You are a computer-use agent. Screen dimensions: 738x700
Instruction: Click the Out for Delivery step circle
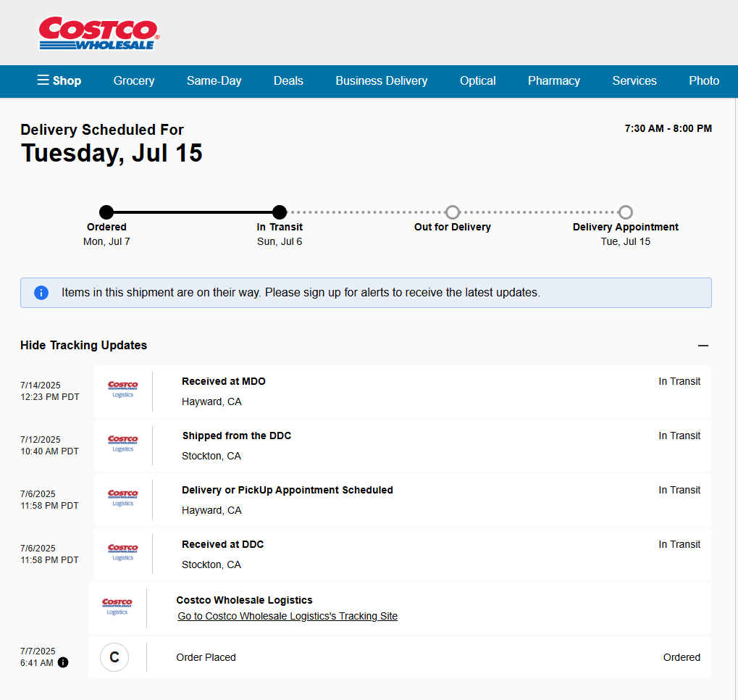(453, 212)
